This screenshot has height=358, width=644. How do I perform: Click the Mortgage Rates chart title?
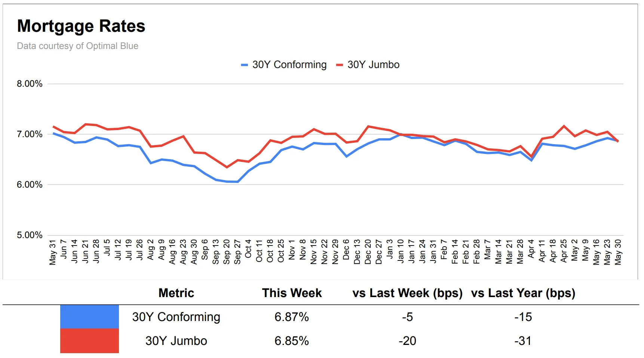[81, 26]
